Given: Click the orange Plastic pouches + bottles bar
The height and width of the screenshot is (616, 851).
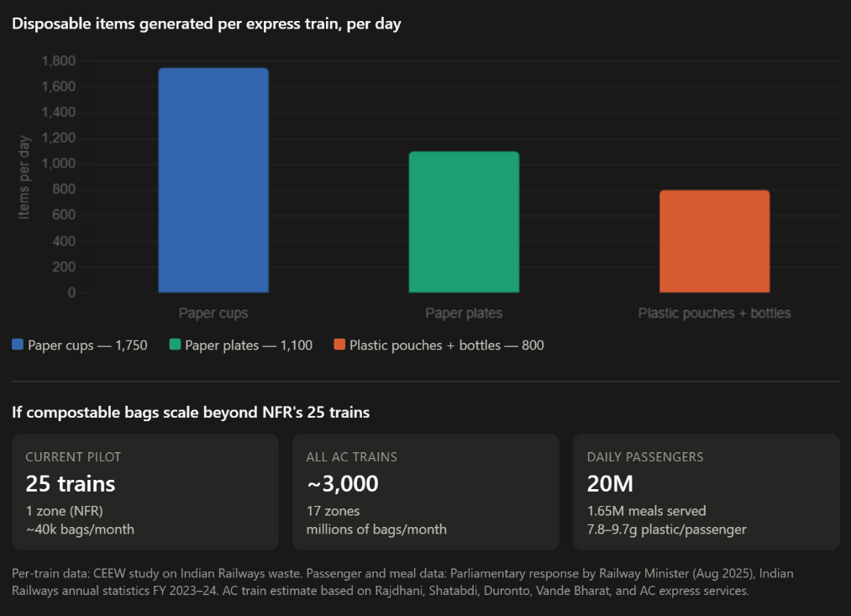Looking at the screenshot, I should (x=714, y=241).
